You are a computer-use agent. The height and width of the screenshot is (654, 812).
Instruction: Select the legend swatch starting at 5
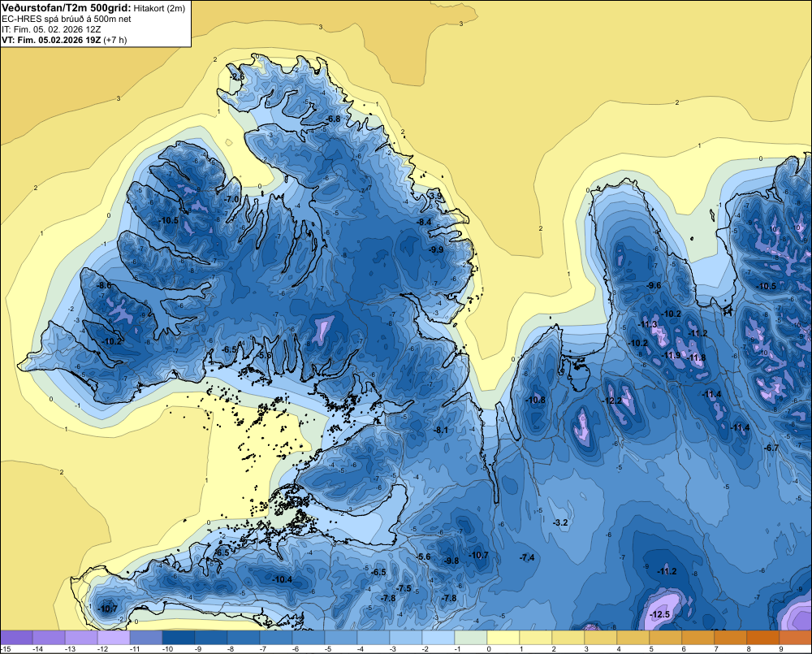pyautogui.click(x=666, y=638)
